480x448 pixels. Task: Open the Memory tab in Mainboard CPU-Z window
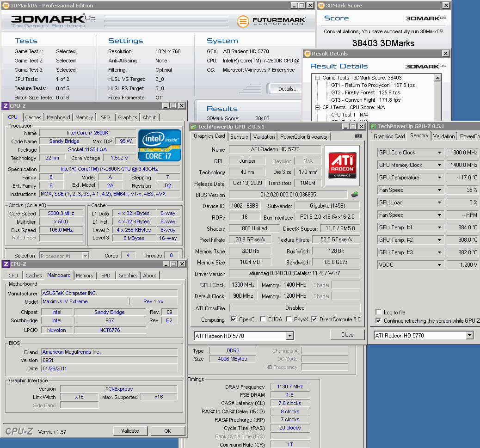[x=85, y=276]
